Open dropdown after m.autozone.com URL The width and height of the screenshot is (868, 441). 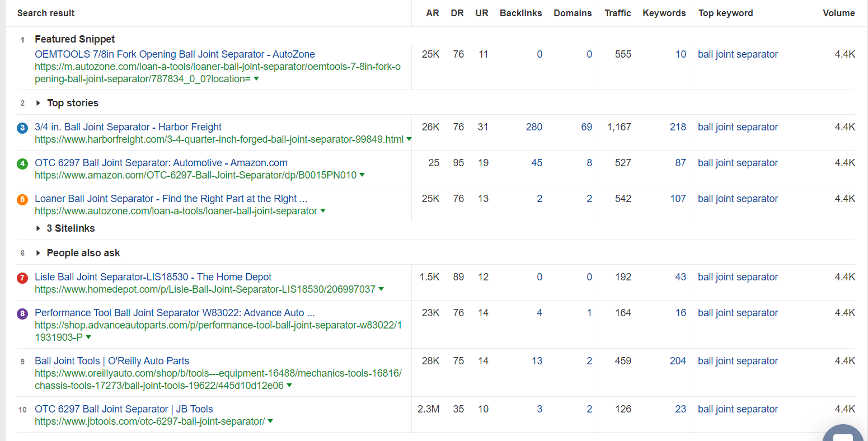[x=256, y=79]
